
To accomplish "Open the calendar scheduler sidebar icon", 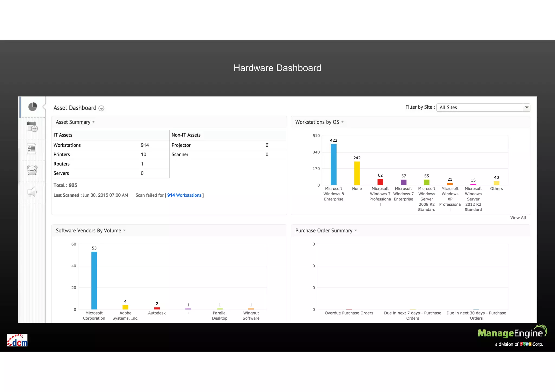I will [x=32, y=127].
